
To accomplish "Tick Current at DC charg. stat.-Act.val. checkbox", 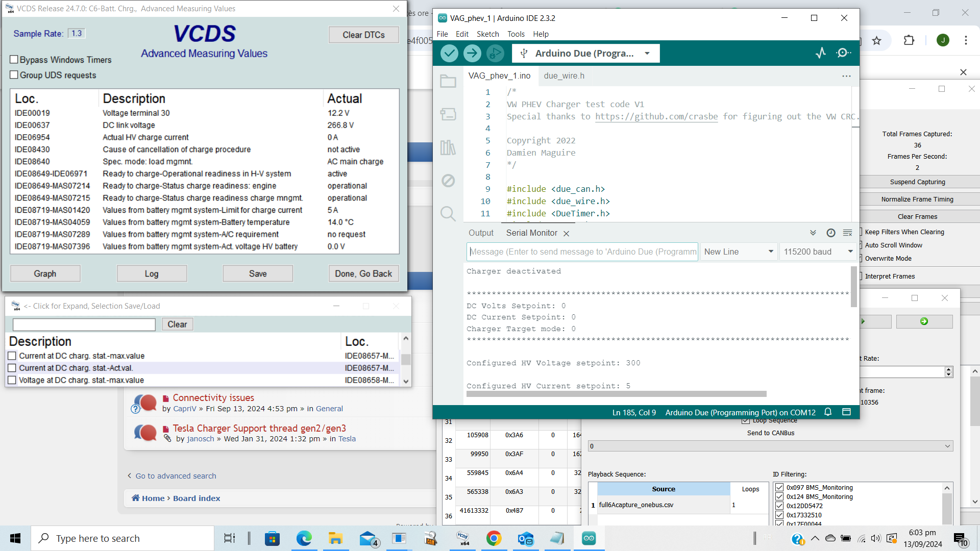I will [x=12, y=368].
